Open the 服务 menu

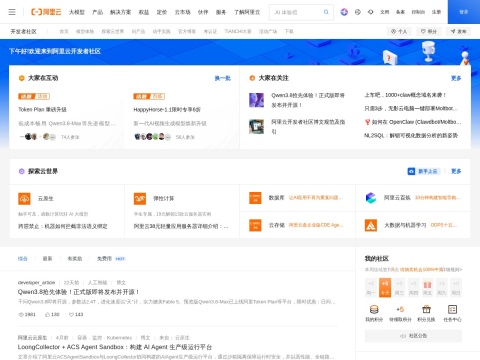coord(221,12)
